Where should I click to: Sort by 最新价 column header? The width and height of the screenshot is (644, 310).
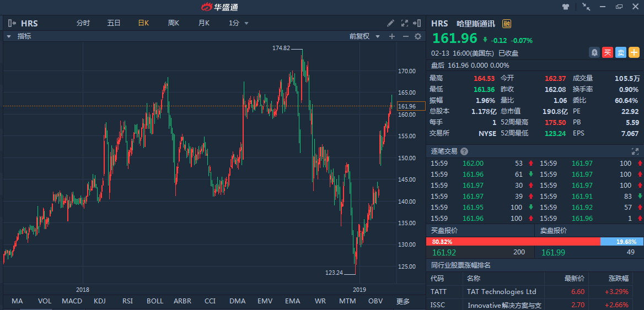(x=574, y=279)
